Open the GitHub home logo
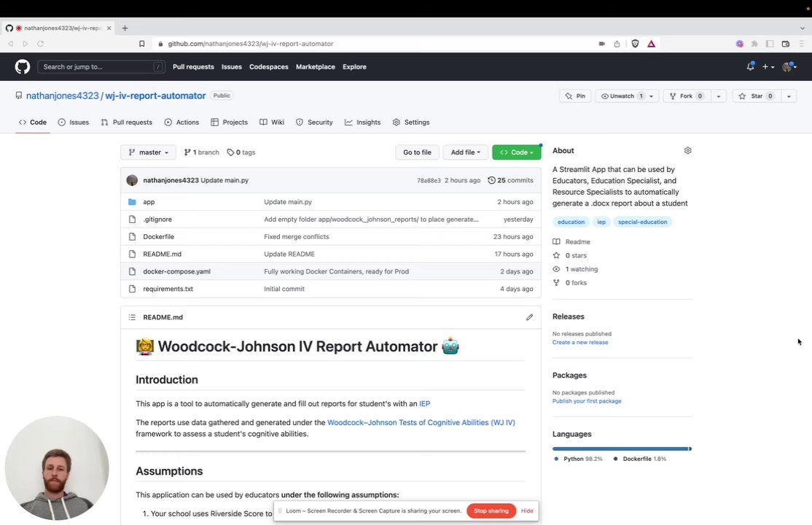 (23, 67)
